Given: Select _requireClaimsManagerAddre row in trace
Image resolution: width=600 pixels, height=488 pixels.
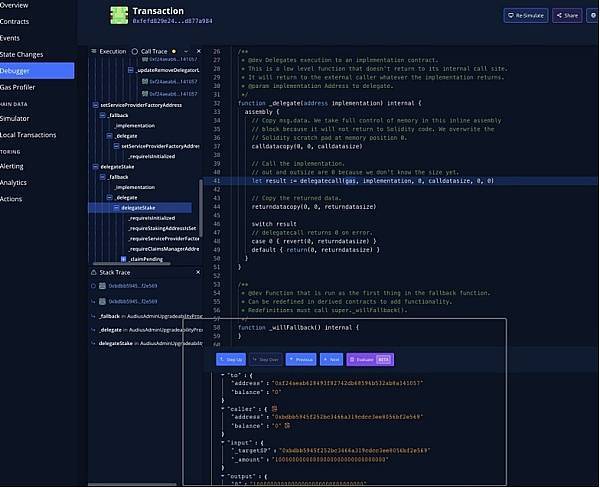Looking at the screenshot, I should pos(164,249).
